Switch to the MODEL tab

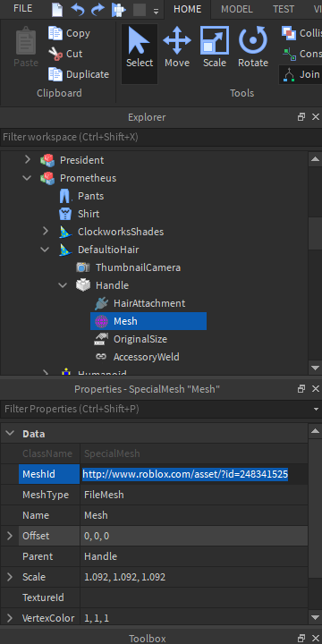pos(236,9)
